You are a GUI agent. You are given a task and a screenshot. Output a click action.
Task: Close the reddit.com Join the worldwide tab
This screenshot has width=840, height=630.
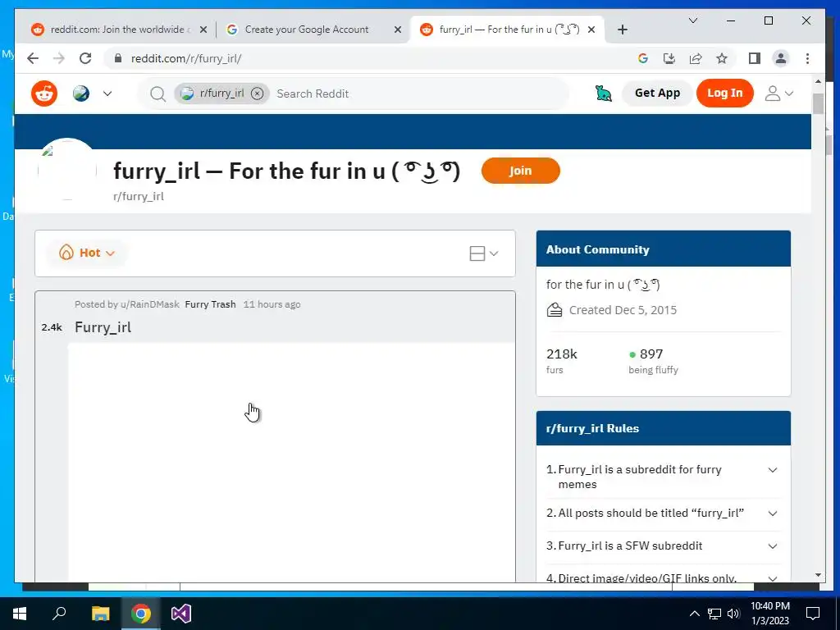pos(203,30)
